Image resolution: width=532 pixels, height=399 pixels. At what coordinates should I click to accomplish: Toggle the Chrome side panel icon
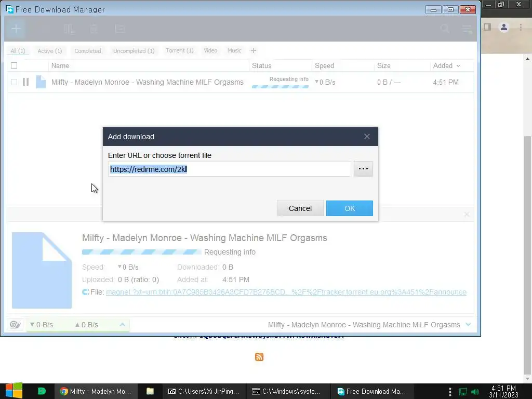point(487,27)
